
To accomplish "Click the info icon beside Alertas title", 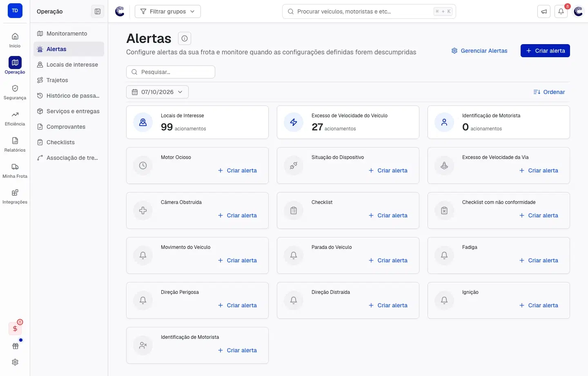I will click(x=185, y=38).
